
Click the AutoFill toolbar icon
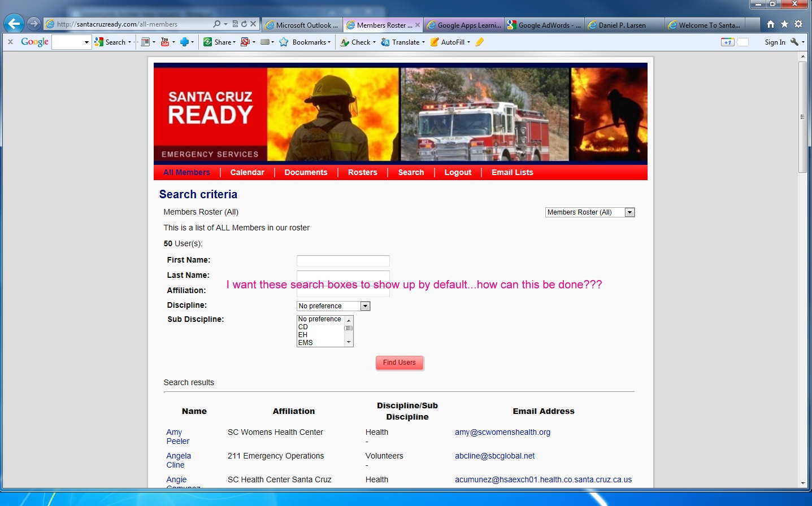(435, 42)
